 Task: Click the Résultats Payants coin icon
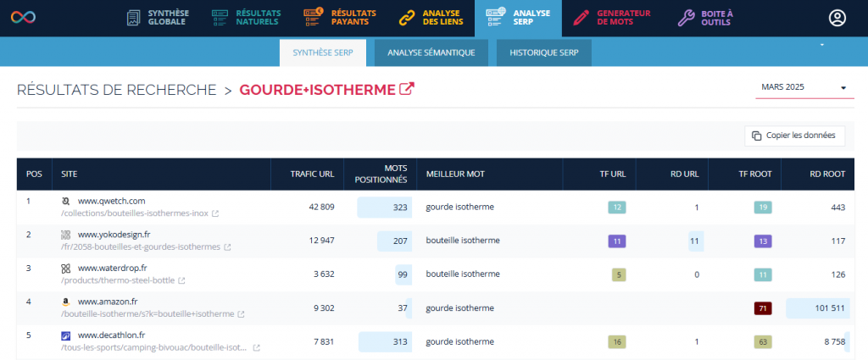point(314,17)
